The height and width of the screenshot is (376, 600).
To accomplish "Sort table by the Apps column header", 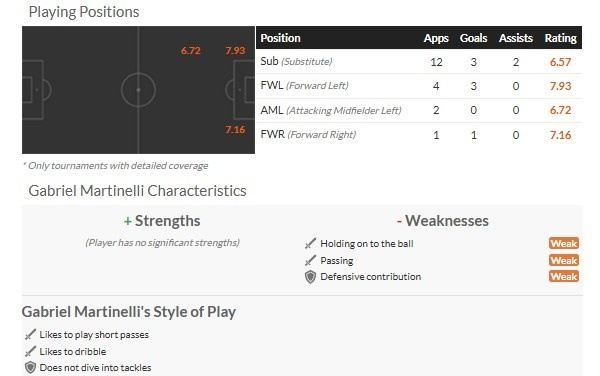I will [436, 38].
